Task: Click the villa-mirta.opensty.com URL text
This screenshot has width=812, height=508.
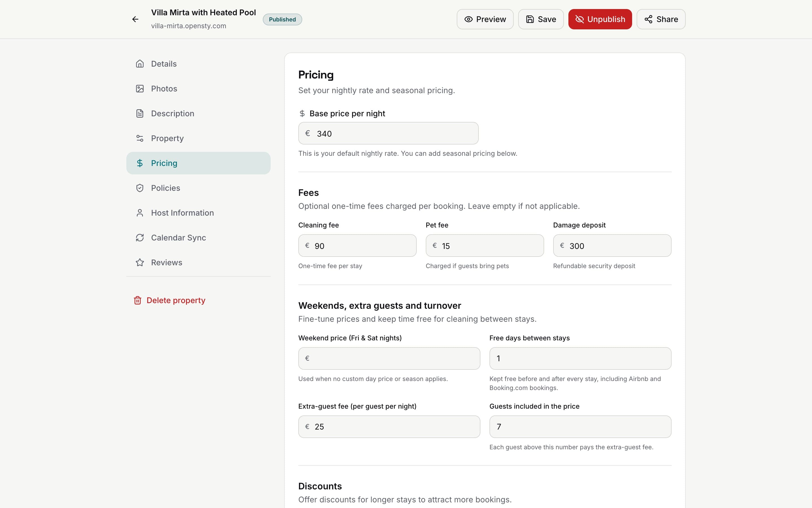Action: pos(189,26)
